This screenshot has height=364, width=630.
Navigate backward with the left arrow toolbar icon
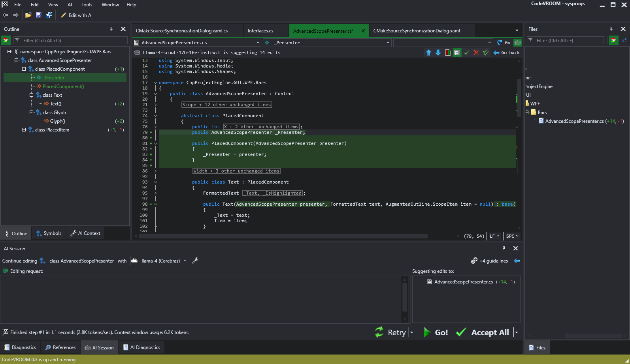6,15
